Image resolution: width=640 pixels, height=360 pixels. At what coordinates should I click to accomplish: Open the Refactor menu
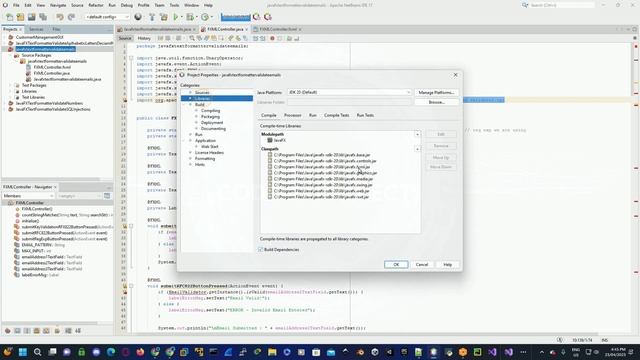[96, 5]
